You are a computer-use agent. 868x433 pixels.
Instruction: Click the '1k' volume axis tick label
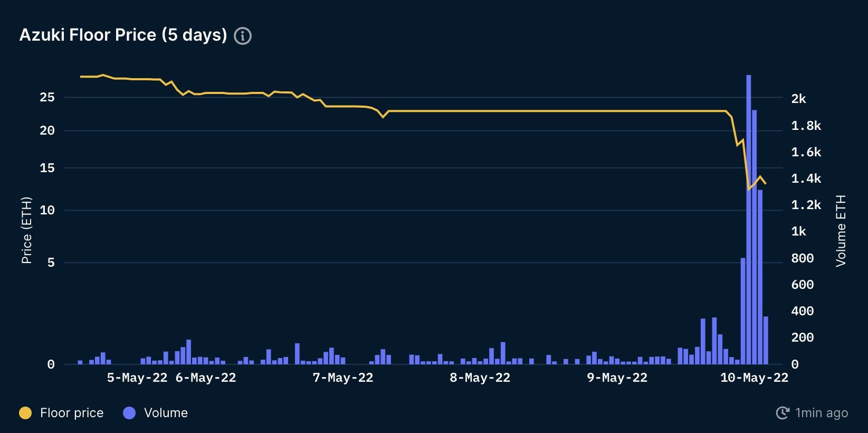[x=798, y=231]
